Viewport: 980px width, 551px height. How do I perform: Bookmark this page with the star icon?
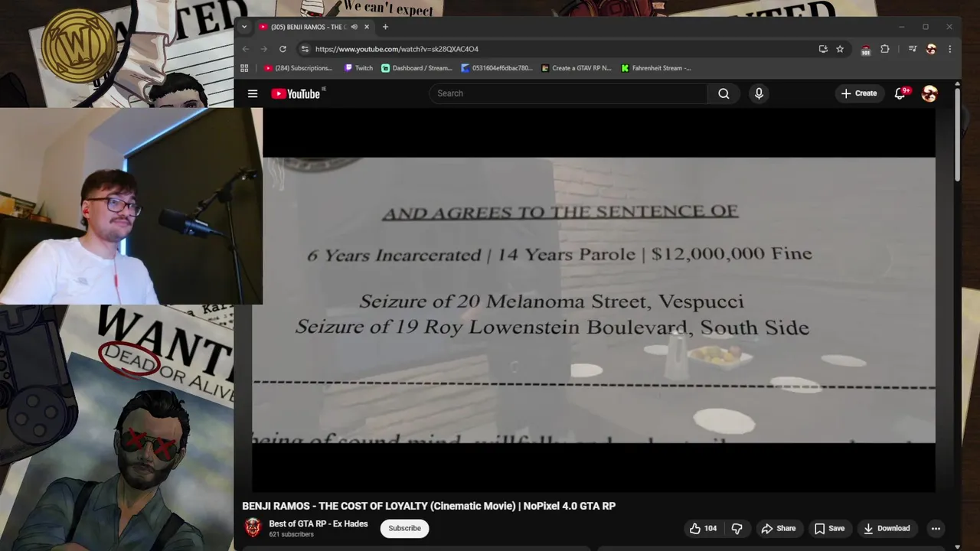point(840,49)
